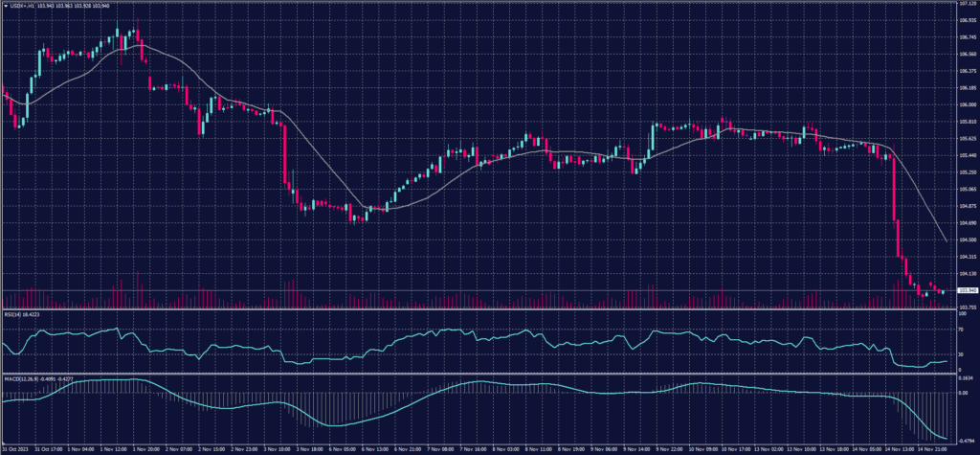This screenshot has height=455, width=980.
Task: Click the MACD 0.00 zero level value
Action: coord(963,393)
